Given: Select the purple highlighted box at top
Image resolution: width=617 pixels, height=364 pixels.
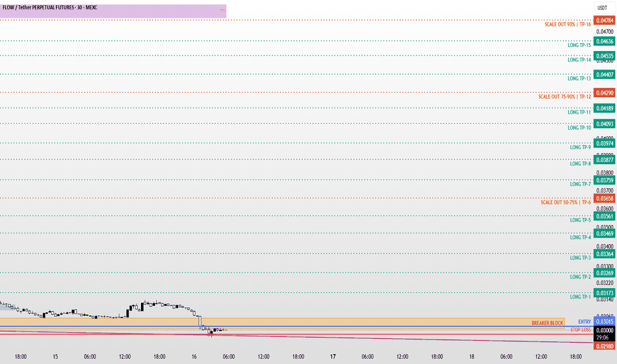Looking at the screenshot, I should point(113,11).
